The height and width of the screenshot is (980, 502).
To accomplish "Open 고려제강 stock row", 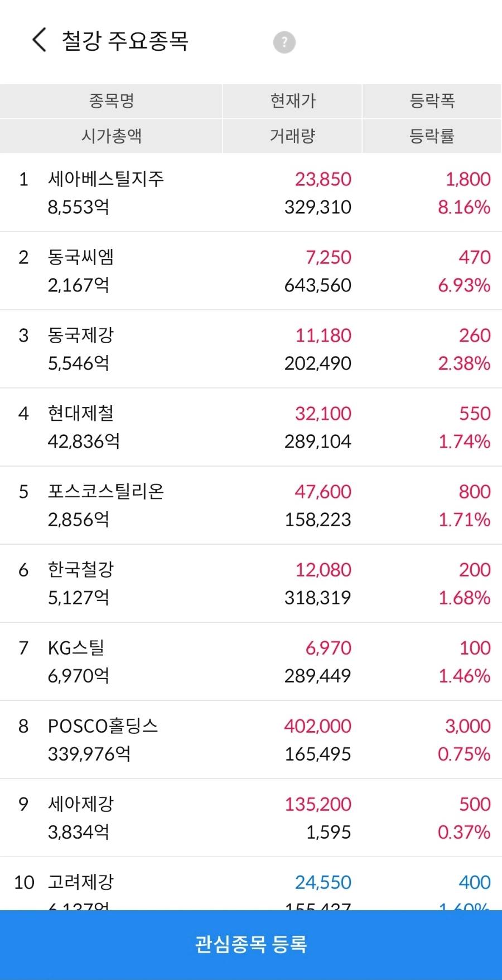I will (251, 884).
